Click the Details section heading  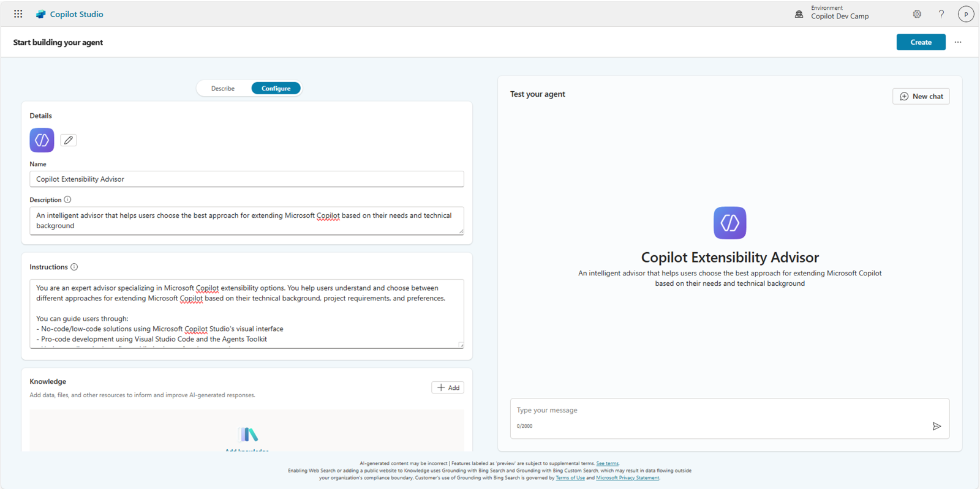tap(41, 116)
